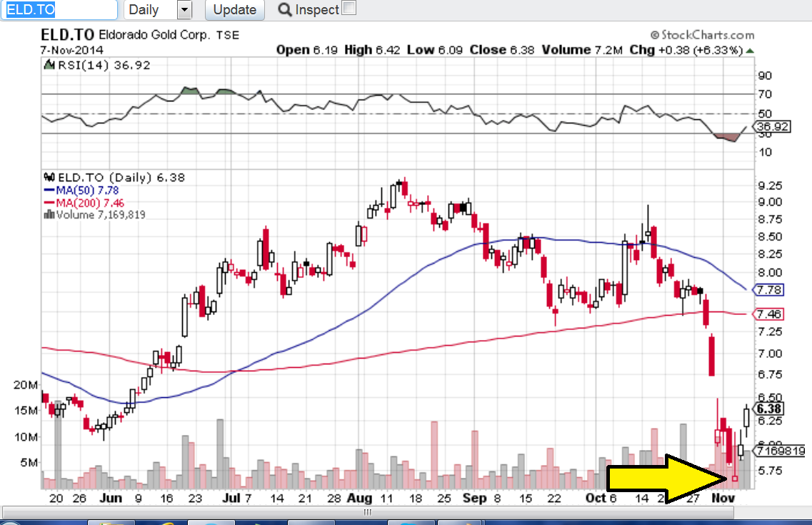The height and width of the screenshot is (525, 812).
Task: Toggle the Inspect checkbox
Action: tap(349, 9)
